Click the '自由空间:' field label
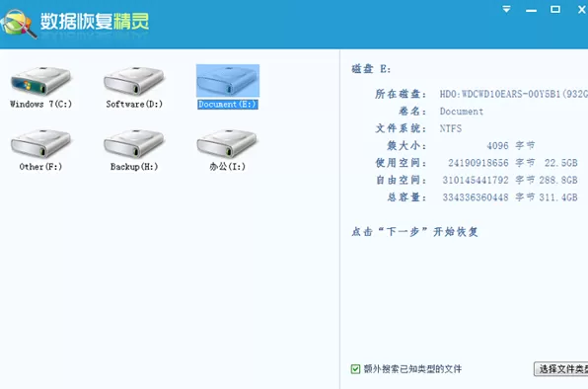 pyautogui.click(x=401, y=180)
